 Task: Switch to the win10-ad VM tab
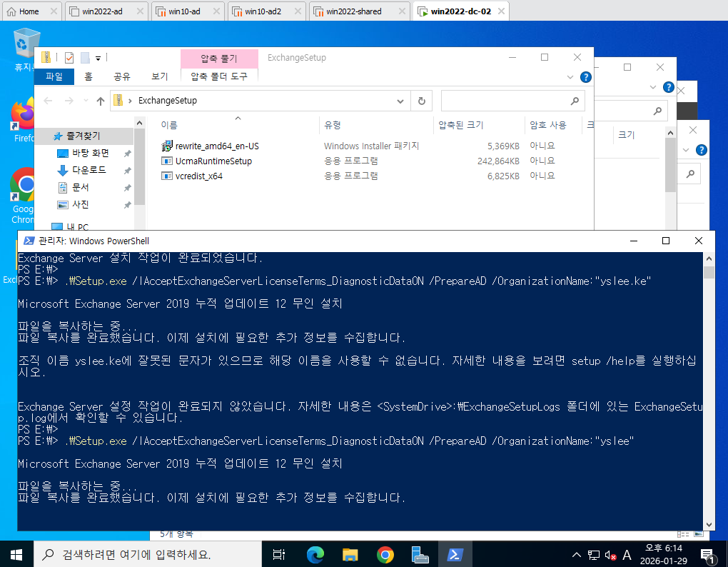(184, 11)
